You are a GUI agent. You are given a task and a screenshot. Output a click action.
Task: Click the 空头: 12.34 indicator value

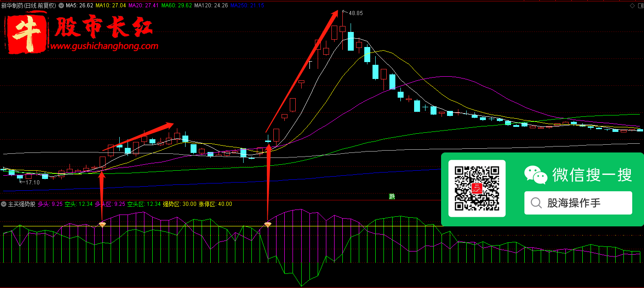[x=79, y=204]
